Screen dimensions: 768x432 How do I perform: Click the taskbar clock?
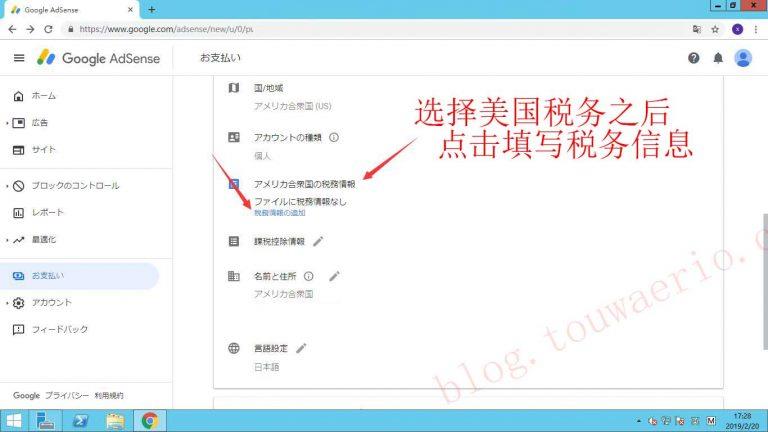(x=742, y=421)
